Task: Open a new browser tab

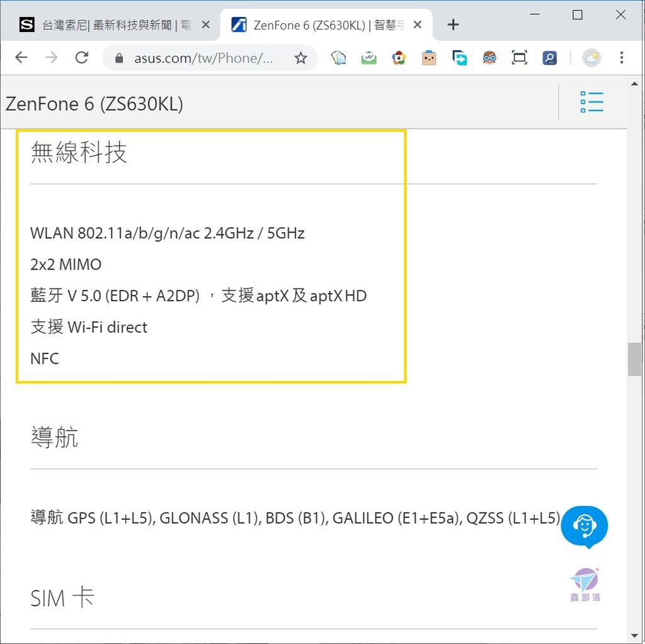Action: coord(453,25)
